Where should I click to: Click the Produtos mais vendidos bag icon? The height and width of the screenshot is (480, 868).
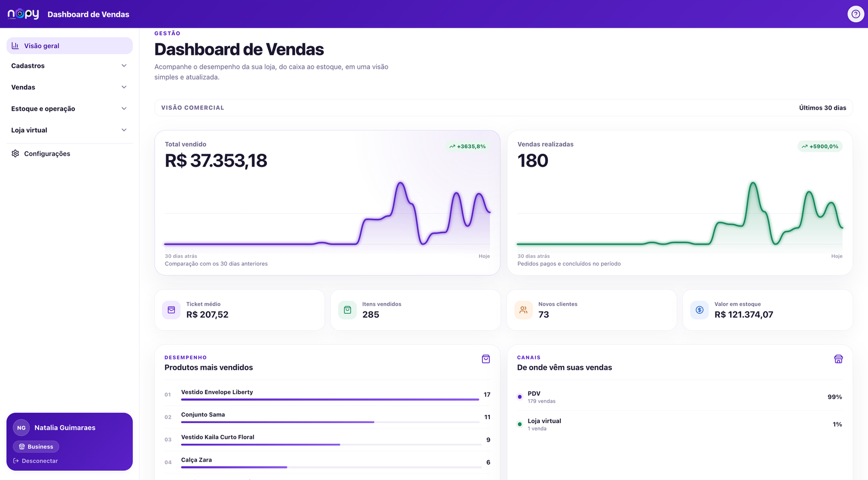coord(486,359)
